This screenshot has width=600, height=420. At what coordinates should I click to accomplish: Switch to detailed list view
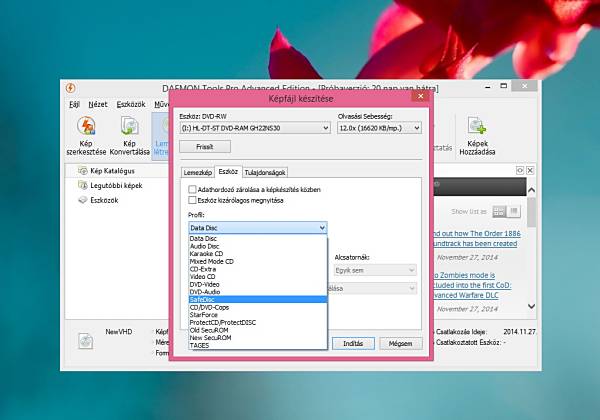pyautogui.click(x=514, y=212)
